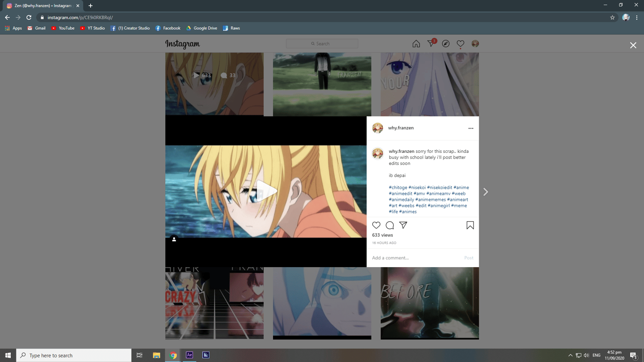
Task: Save the post with bookmark icon
Action: (470, 225)
